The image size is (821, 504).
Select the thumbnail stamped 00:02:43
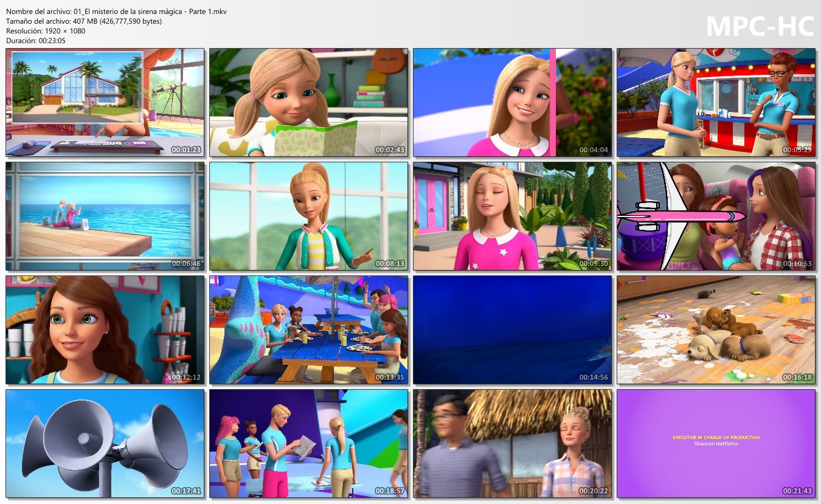tap(309, 103)
